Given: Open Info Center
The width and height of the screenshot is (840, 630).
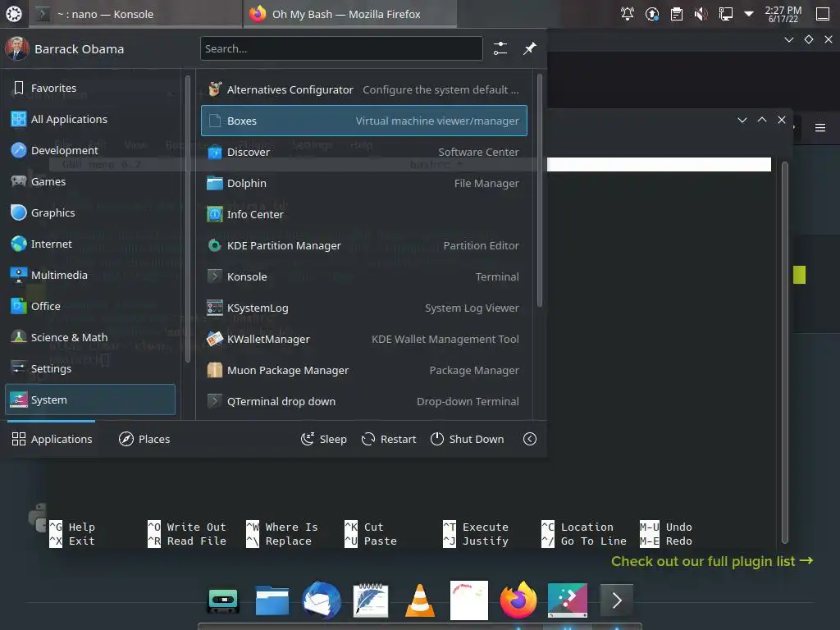Looking at the screenshot, I should 363,214.
